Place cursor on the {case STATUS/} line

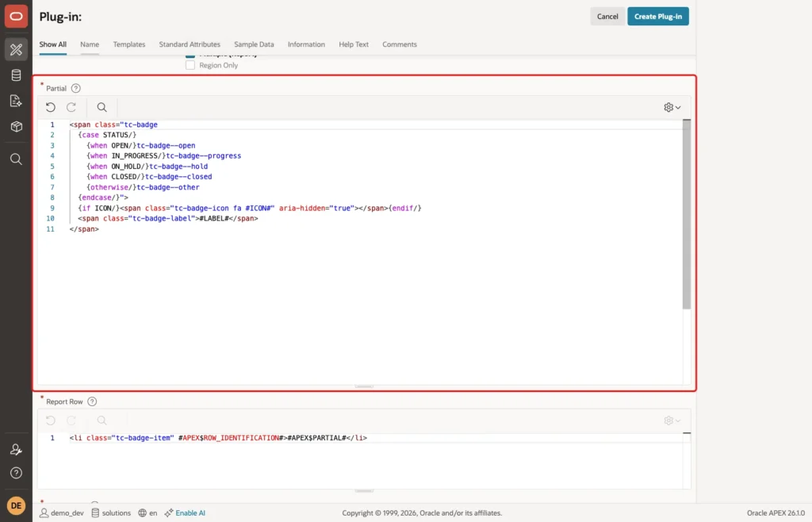pos(107,135)
